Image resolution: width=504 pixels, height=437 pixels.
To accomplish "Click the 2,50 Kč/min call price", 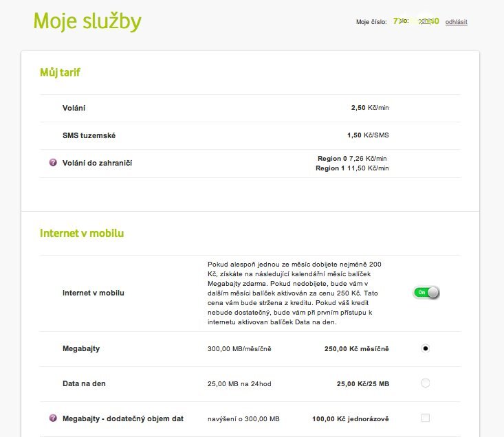I will click(369, 108).
